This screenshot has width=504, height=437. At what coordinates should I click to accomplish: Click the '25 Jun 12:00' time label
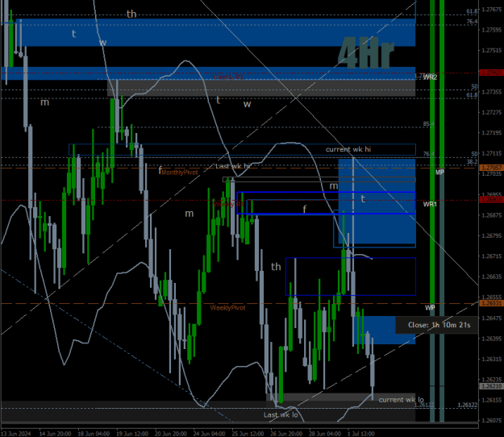coord(248,434)
